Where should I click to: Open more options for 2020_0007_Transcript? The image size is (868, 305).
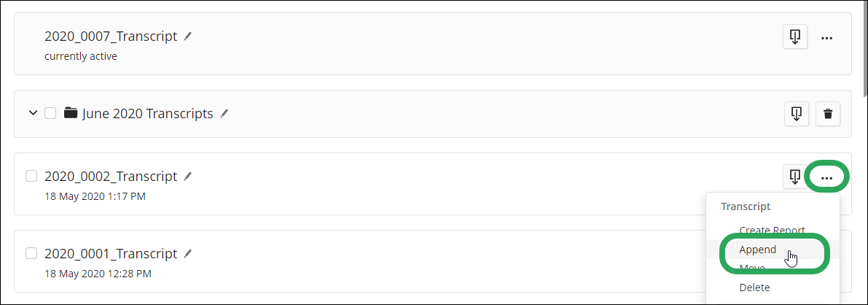827,37
